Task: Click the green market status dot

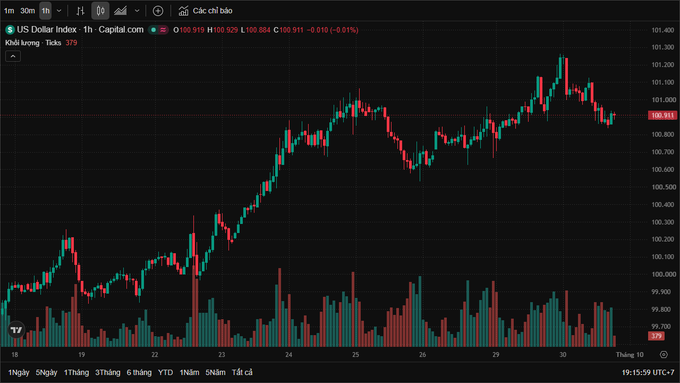Action: [153, 30]
